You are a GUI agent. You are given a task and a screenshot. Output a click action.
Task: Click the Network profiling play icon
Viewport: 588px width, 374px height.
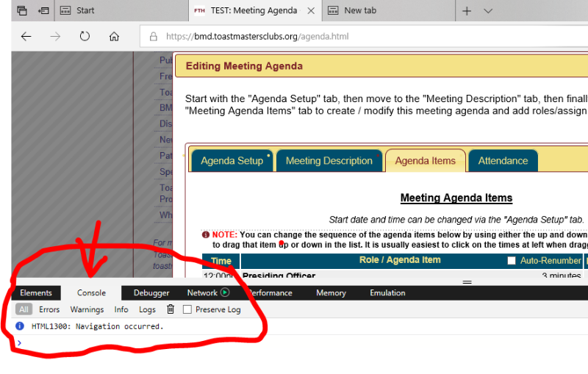point(225,292)
